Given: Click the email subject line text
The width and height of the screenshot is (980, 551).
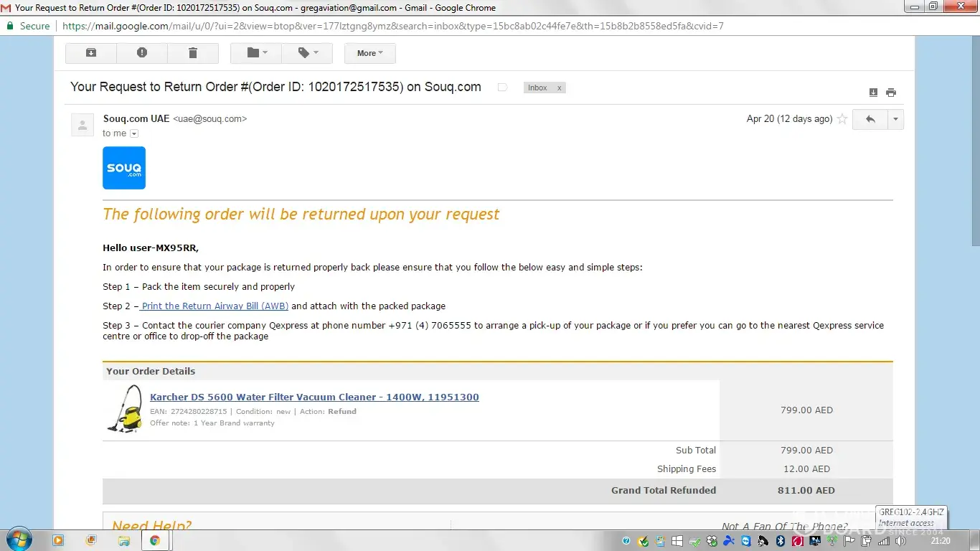Looking at the screenshot, I should pos(275,87).
